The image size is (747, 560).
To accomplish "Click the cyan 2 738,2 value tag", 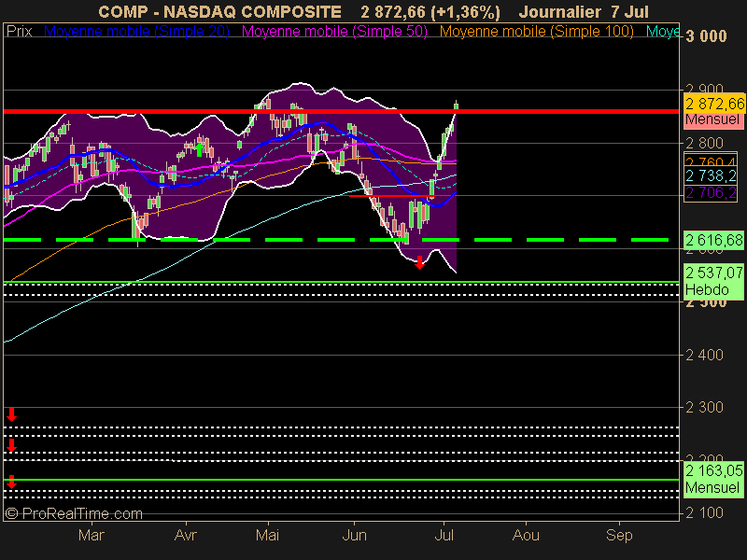I will (x=711, y=175).
